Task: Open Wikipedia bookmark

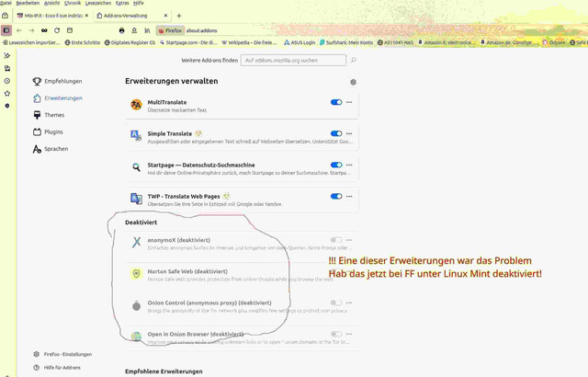Action: (x=249, y=43)
